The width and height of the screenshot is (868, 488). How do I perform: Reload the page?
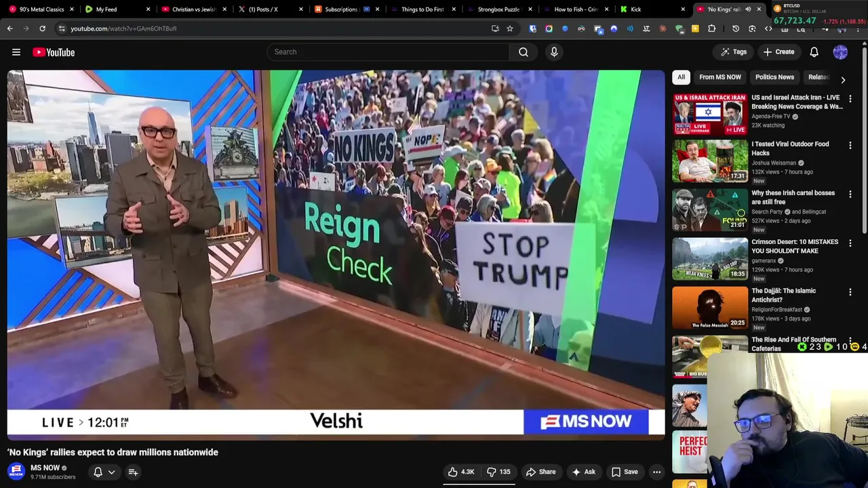tap(42, 28)
